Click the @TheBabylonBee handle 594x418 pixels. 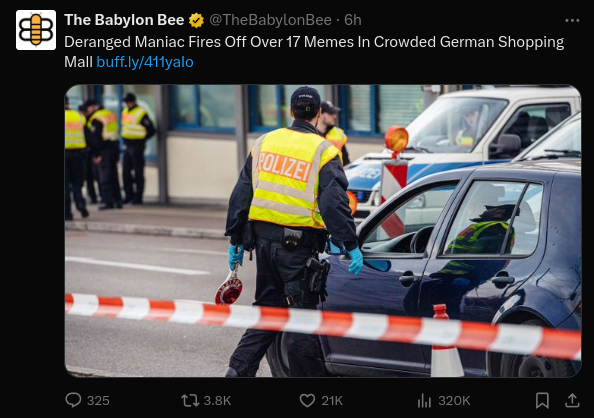(x=270, y=20)
